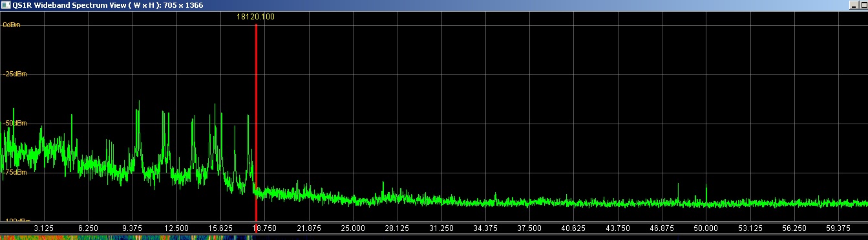The image size is (868, 240).
Task: Minimize the Wideband Spectrum View window
Action: (x=853, y=5)
